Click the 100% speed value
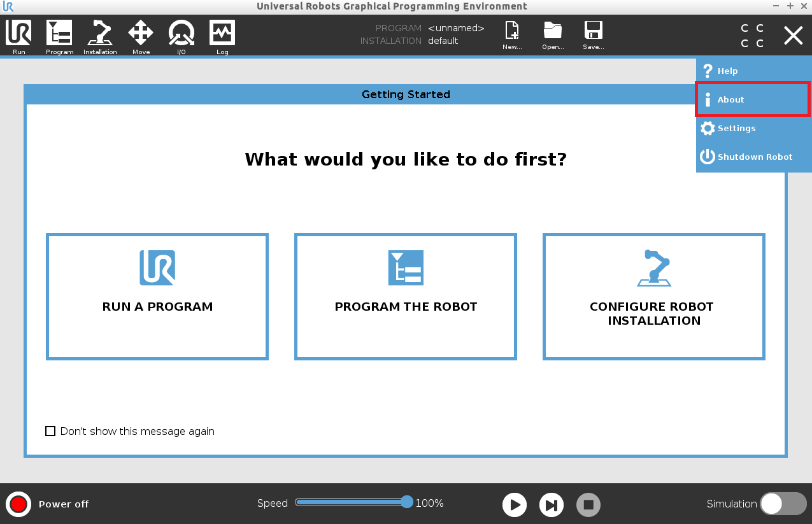Image resolution: width=812 pixels, height=524 pixels. click(430, 503)
